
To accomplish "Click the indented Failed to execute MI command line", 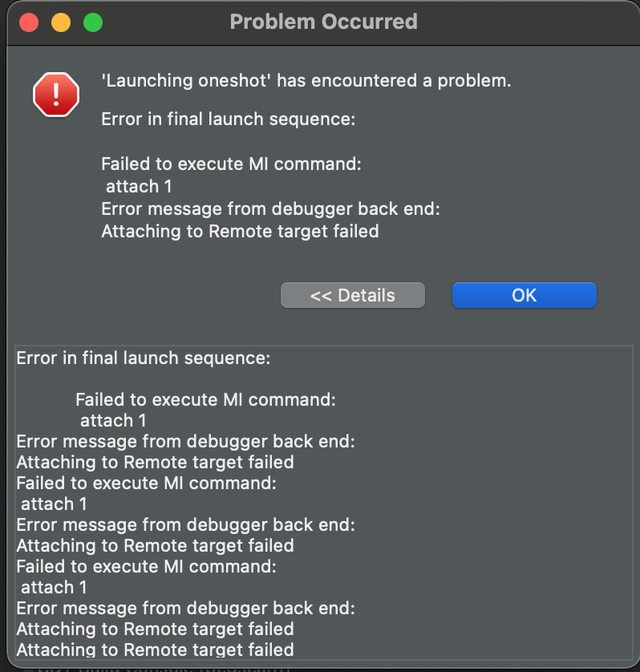I will [206, 399].
